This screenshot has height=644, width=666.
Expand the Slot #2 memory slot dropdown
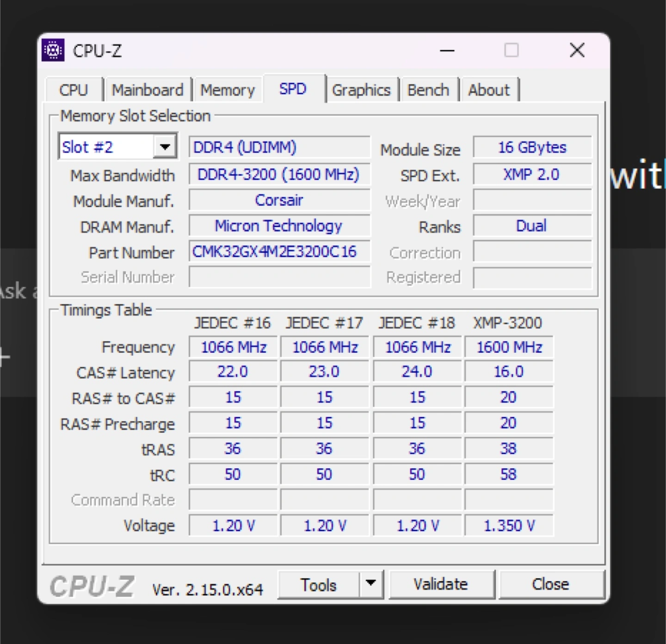165,147
